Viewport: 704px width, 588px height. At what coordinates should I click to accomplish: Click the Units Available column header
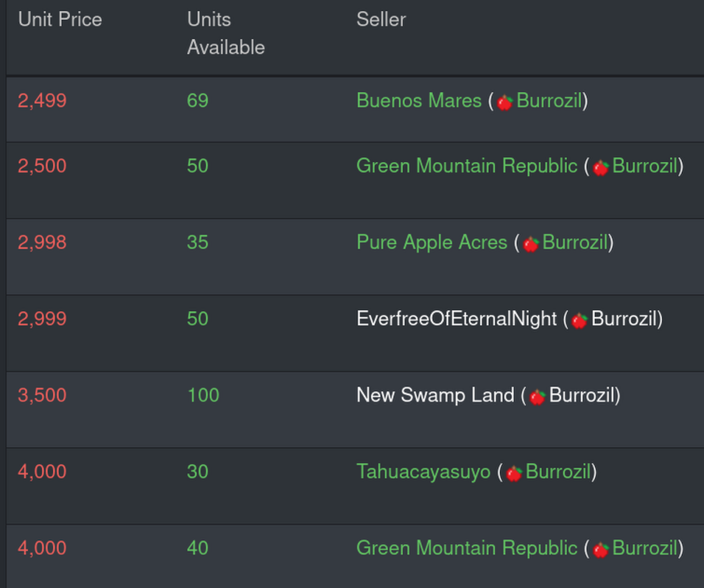[226, 34]
